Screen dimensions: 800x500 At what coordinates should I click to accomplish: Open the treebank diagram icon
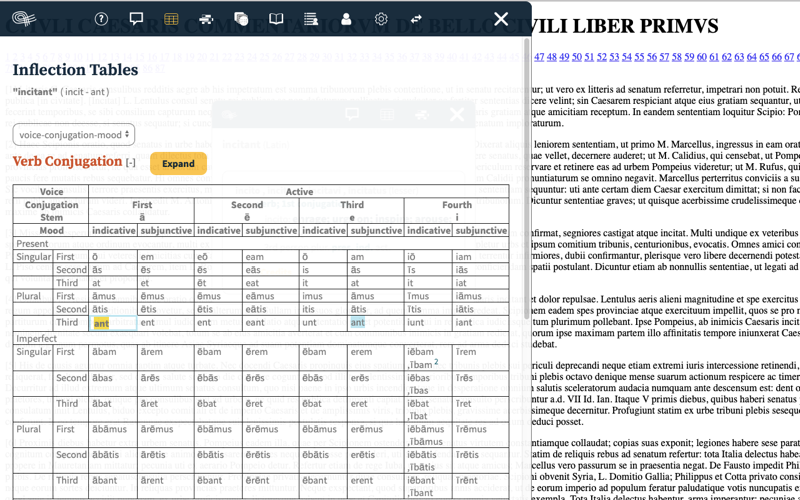tap(206, 19)
